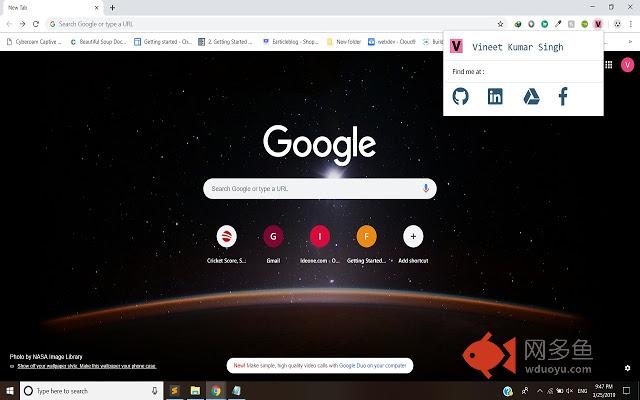640x400 pixels.
Task: Open the customize page gear icon
Action: (627, 368)
